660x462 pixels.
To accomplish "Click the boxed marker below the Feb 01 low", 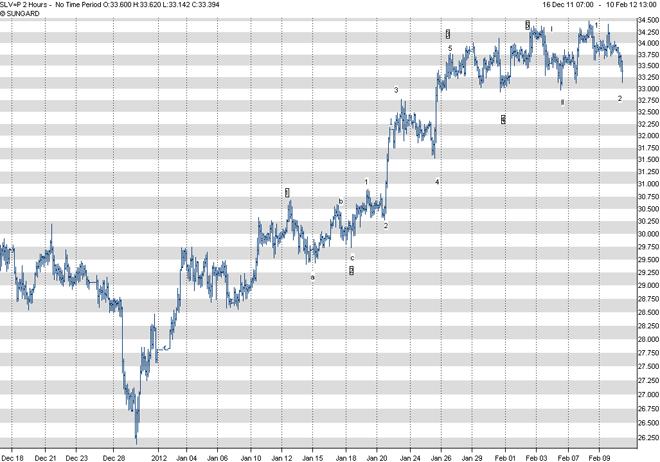I will tap(503, 119).
